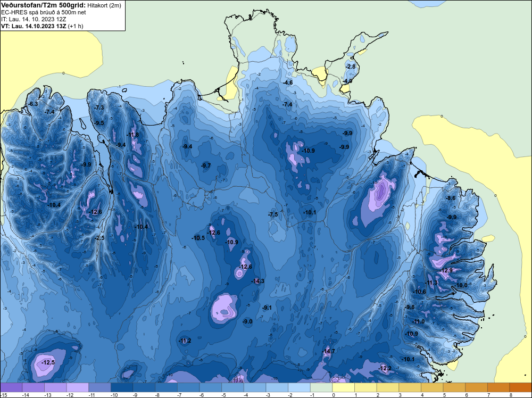The width and height of the screenshot is (532, 398).
Task: Click the -9.8 temperature label
Action: click(x=410, y=307)
